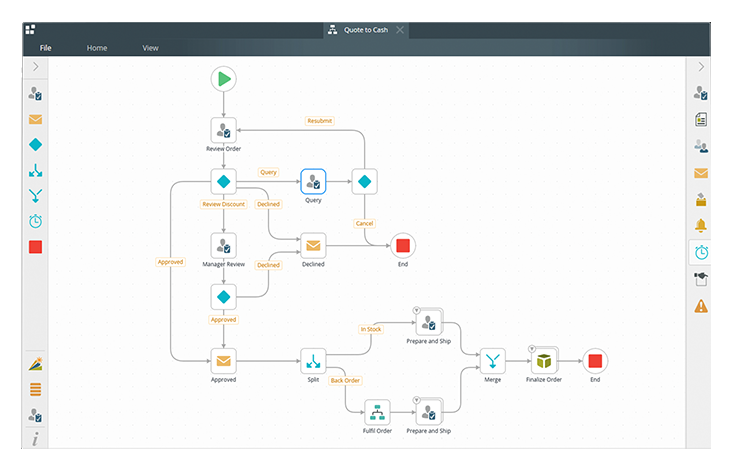This screenshot has width=732, height=471.
Task: Select the split tool in left toolbox
Action: click(35, 170)
